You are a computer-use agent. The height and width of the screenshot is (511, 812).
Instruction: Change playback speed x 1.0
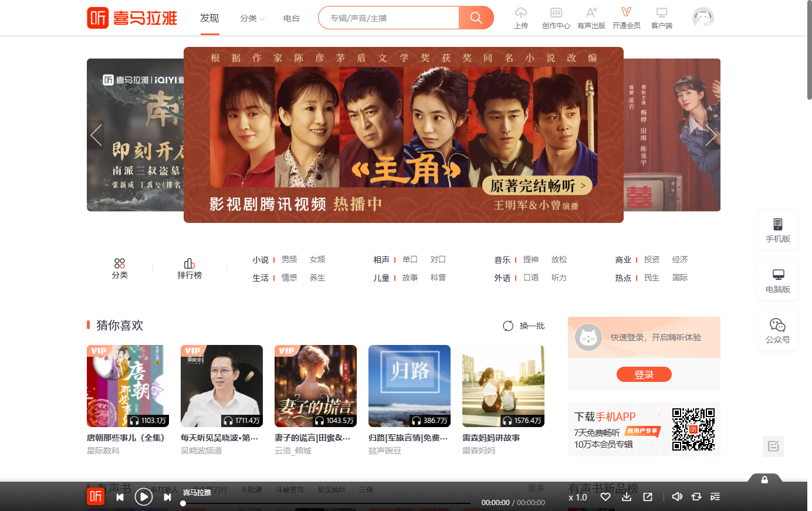click(x=578, y=498)
